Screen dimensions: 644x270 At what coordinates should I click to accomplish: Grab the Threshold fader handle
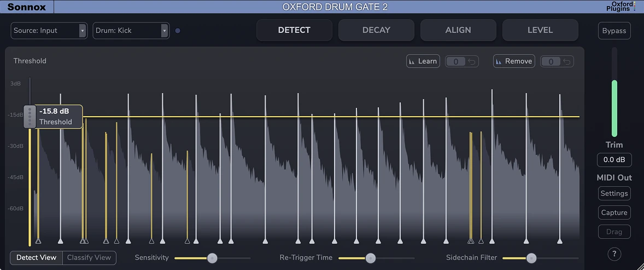pyautogui.click(x=29, y=117)
